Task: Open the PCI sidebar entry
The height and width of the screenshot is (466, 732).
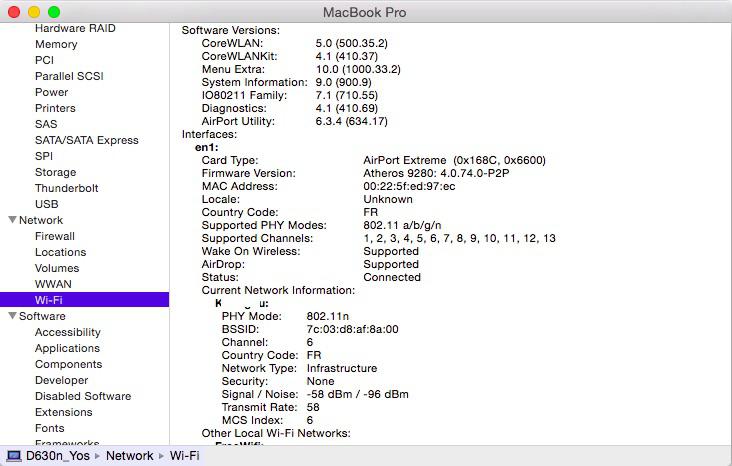Action: tap(44, 60)
